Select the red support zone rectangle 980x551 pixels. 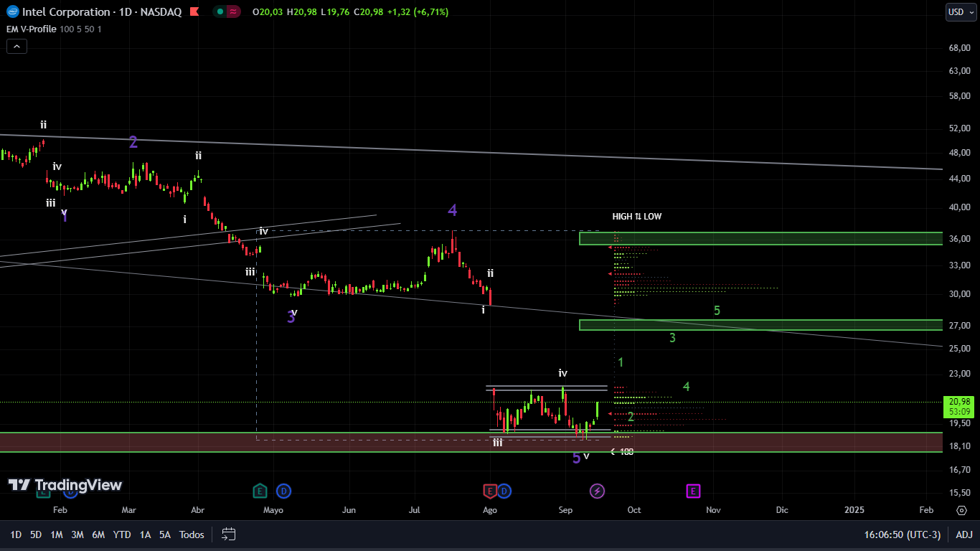click(x=471, y=442)
